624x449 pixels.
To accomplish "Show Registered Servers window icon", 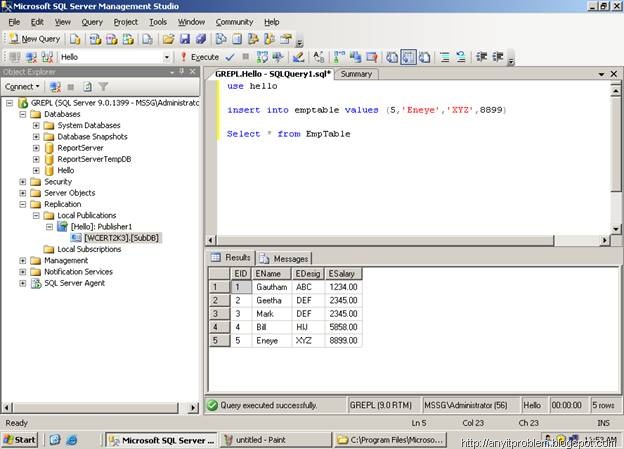I will [221, 39].
